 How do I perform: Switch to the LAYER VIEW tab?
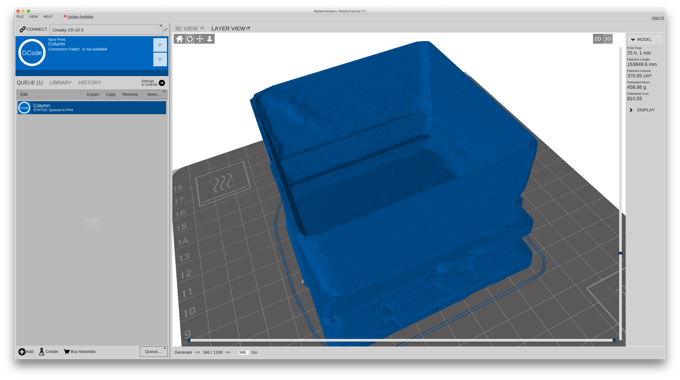point(228,28)
